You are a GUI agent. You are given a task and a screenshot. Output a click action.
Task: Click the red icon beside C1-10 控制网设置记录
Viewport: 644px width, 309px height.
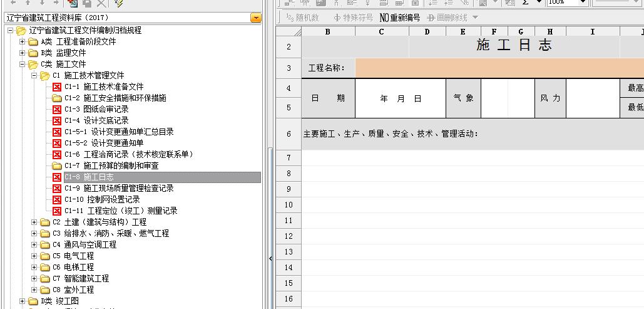[x=57, y=199]
